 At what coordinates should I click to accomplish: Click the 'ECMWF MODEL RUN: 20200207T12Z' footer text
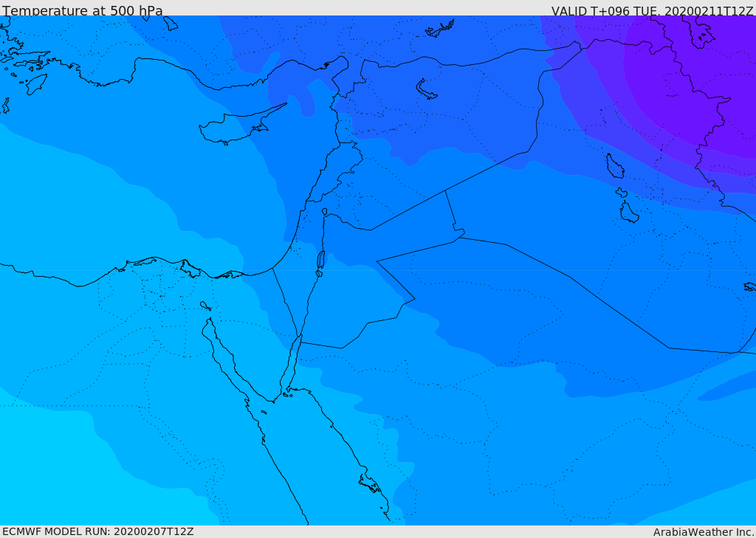click(98, 531)
